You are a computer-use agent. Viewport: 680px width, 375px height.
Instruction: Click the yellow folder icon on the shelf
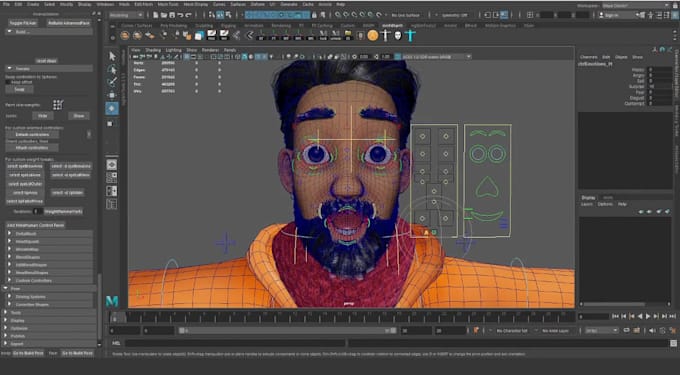[348, 35]
